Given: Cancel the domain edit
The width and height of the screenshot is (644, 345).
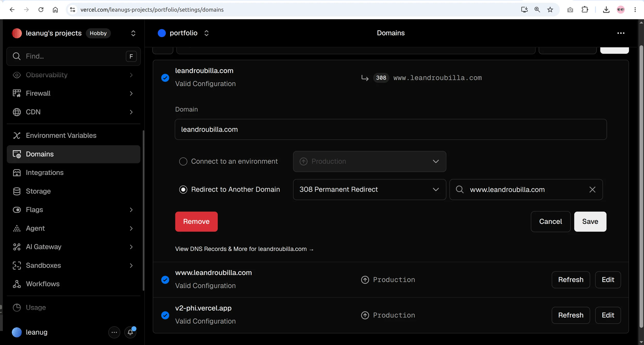Looking at the screenshot, I should point(550,222).
